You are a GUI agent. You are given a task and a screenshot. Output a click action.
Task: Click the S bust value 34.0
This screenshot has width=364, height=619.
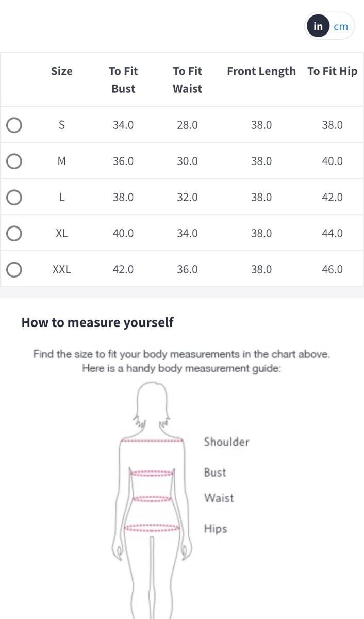coord(123,125)
